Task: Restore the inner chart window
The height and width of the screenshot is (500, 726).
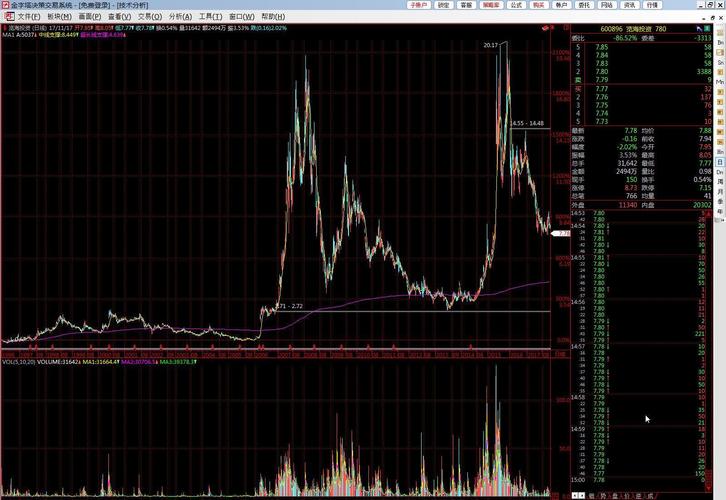Action: tap(713, 17)
